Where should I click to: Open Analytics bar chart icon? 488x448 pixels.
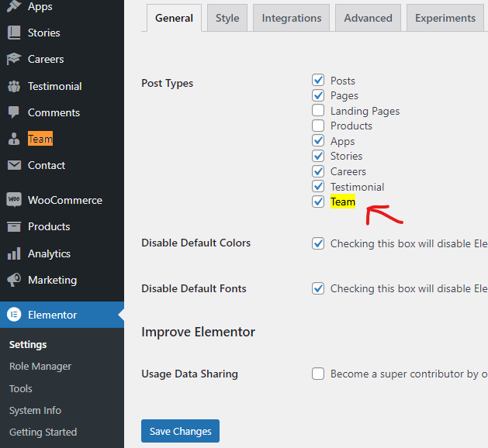[x=14, y=253]
